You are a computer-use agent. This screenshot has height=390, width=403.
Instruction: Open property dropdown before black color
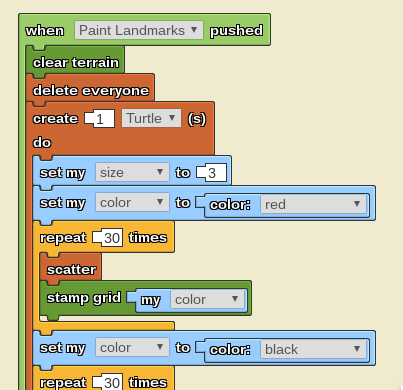[132, 347]
